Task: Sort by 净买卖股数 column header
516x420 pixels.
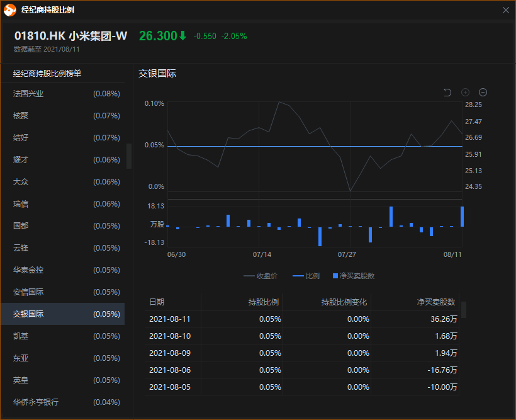Action: point(435,302)
